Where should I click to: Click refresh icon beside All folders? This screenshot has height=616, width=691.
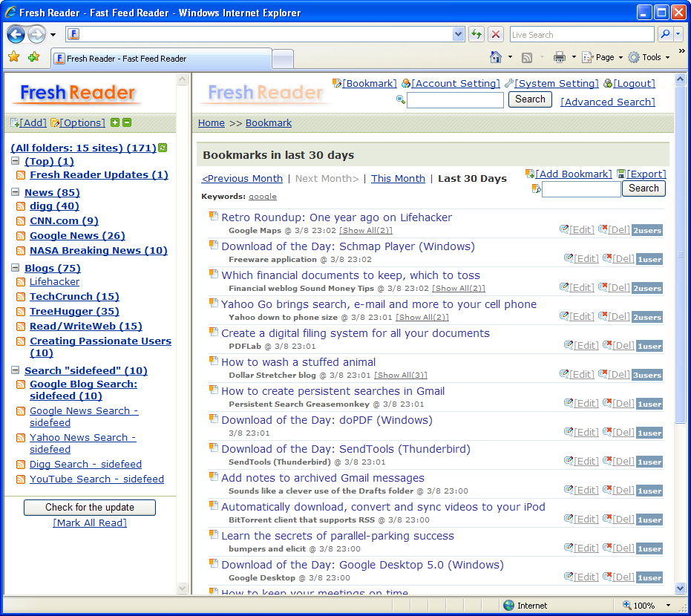[x=163, y=148]
